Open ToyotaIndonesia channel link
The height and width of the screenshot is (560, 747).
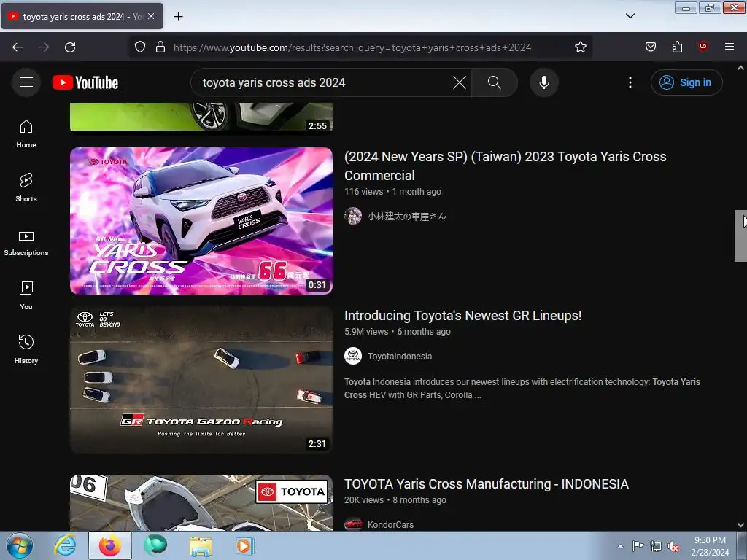pos(400,356)
